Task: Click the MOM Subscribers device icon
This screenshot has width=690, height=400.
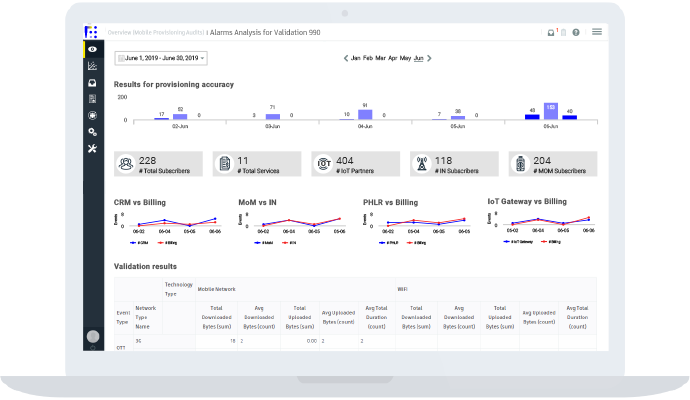Action: pyautogui.click(x=521, y=164)
